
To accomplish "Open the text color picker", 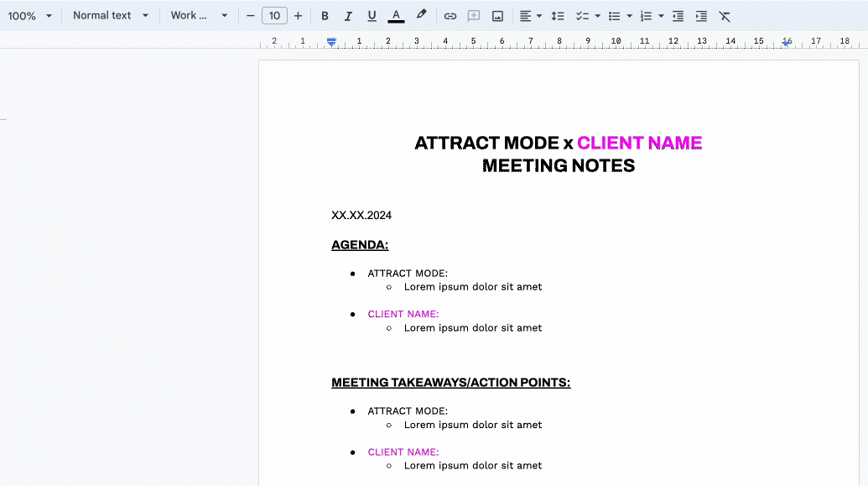I will 396,16.
